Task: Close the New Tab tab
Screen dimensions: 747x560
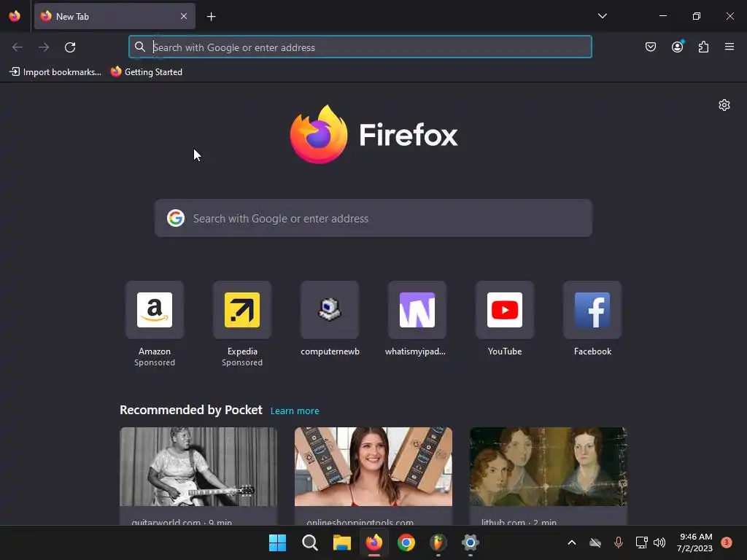Action: click(x=184, y=16)
